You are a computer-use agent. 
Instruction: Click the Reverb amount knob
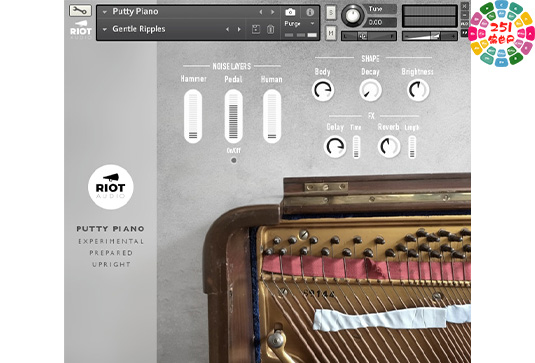(x=389, y=147)
